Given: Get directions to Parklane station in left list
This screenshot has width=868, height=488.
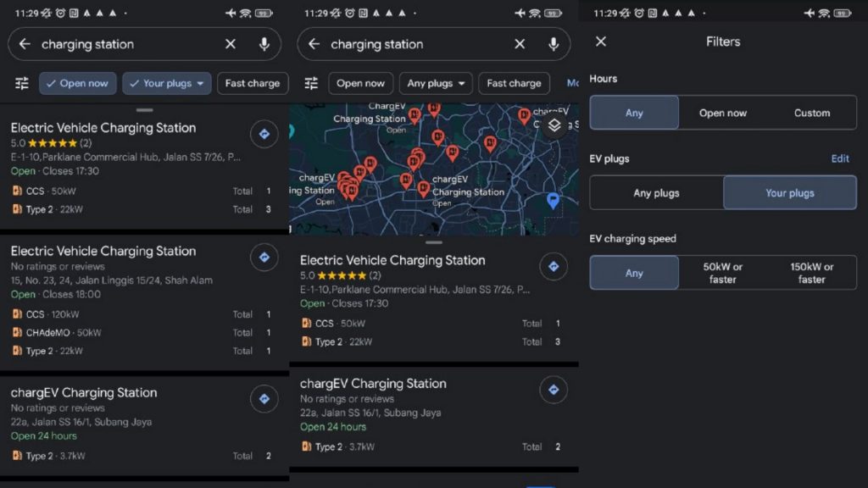Looking at the screenshot, I should (x=264, y=134).
